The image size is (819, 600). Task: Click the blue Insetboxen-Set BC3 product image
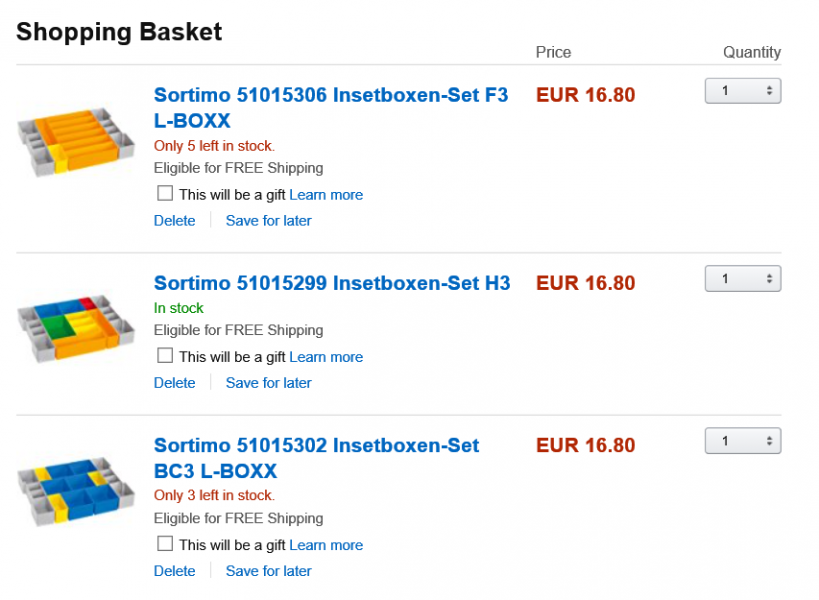point(76,490)
